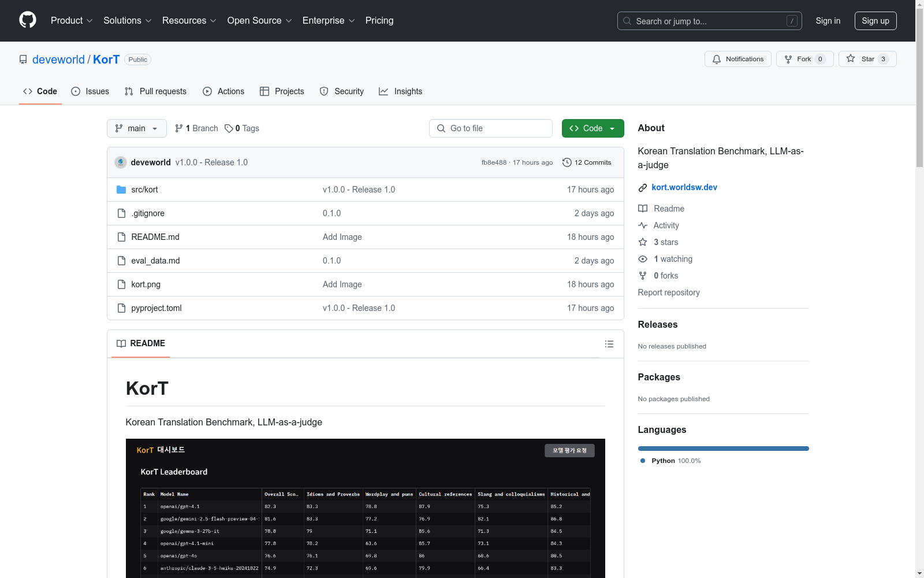This screenshot has height=578, width=924.
Task: Click the Sign in link
Action: 828,21
